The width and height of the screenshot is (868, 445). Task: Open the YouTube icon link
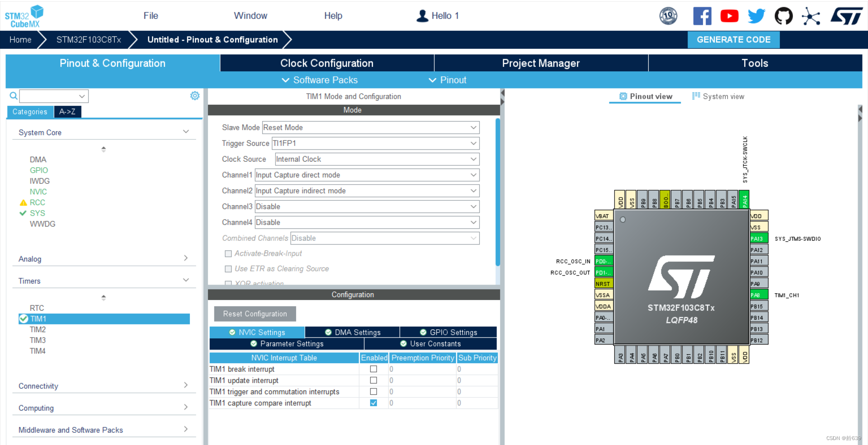[x=729, y=16]
